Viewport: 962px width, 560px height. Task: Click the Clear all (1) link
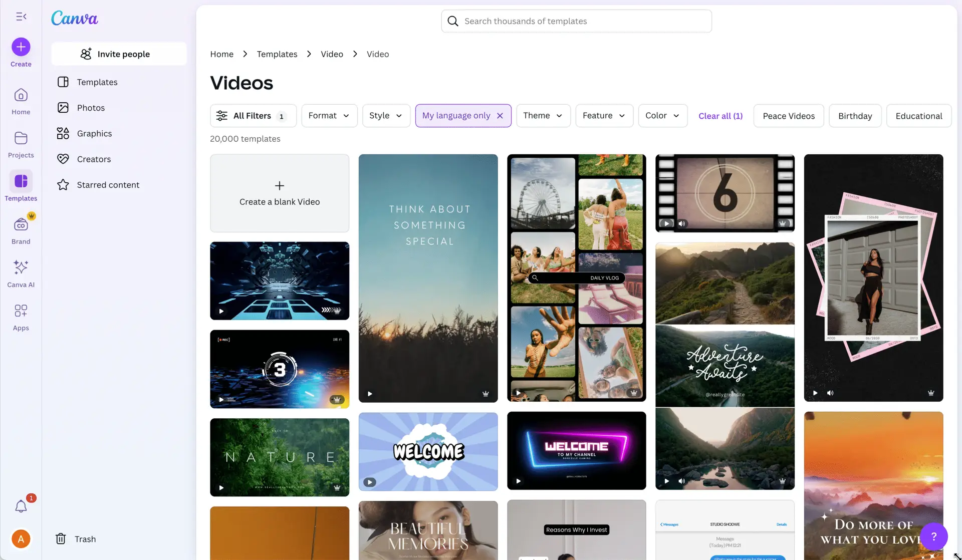point(720,116)
